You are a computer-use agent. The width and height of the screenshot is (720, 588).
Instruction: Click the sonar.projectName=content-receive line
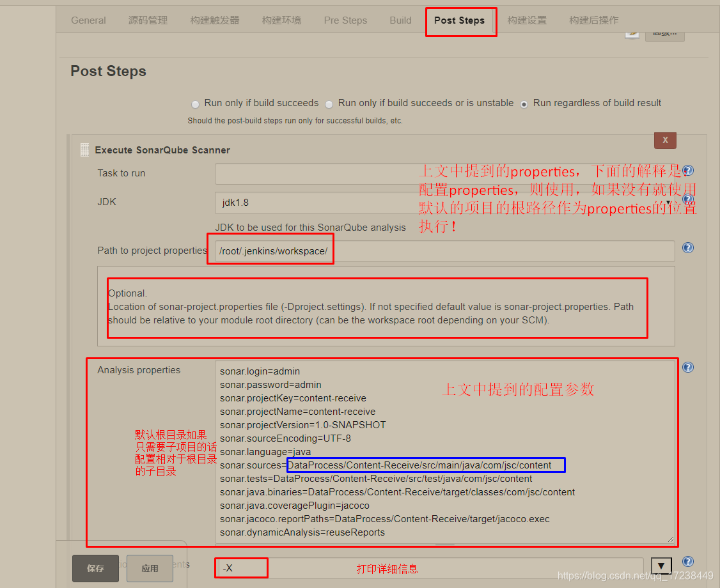click(x=297, y=412)
